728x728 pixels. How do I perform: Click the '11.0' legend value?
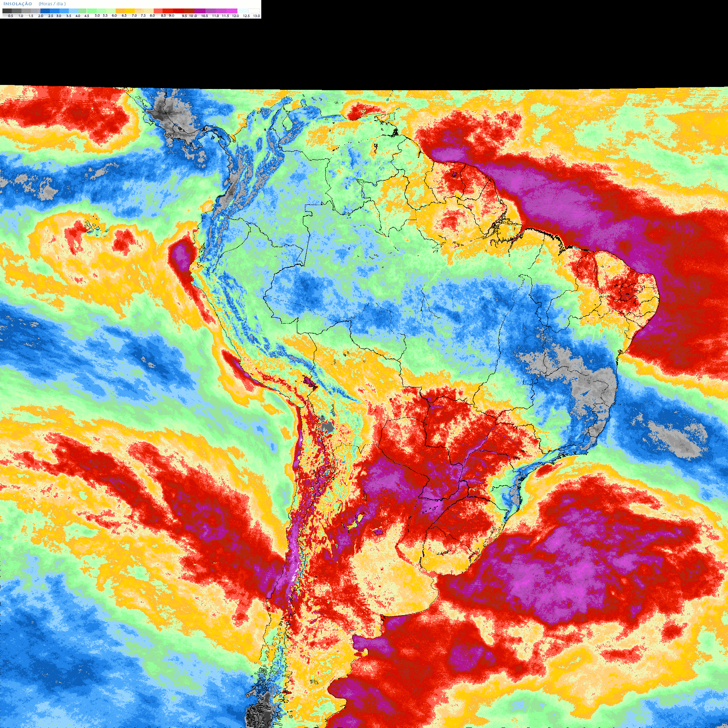tap(216, 16)
